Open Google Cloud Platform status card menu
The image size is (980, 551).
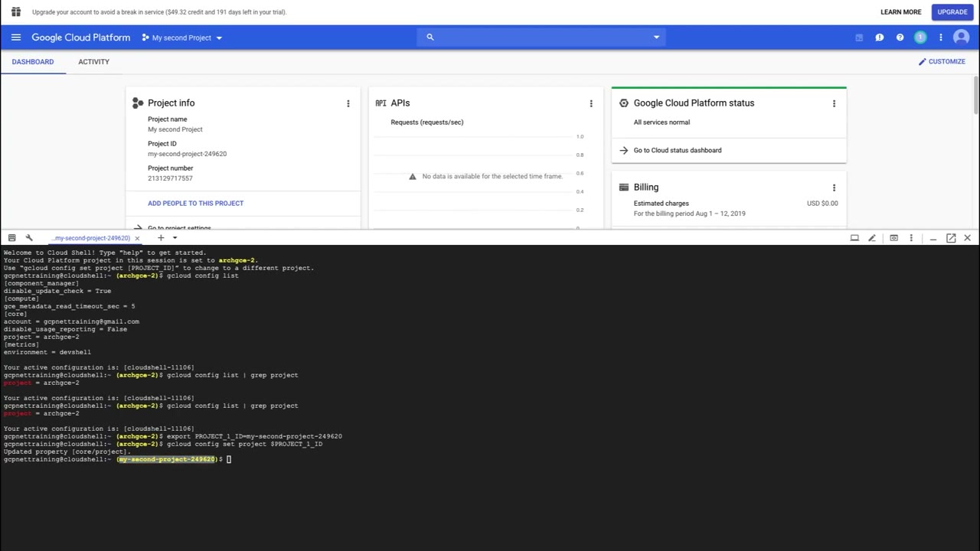pyautogui.click(x=834, y=103)
